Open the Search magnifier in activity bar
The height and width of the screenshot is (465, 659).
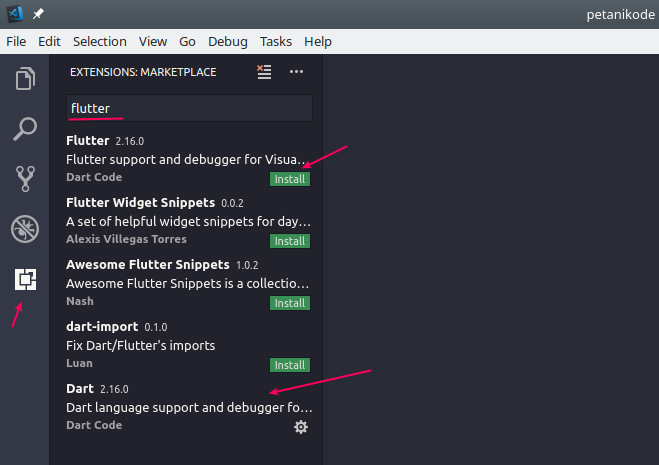coord(25,129)
